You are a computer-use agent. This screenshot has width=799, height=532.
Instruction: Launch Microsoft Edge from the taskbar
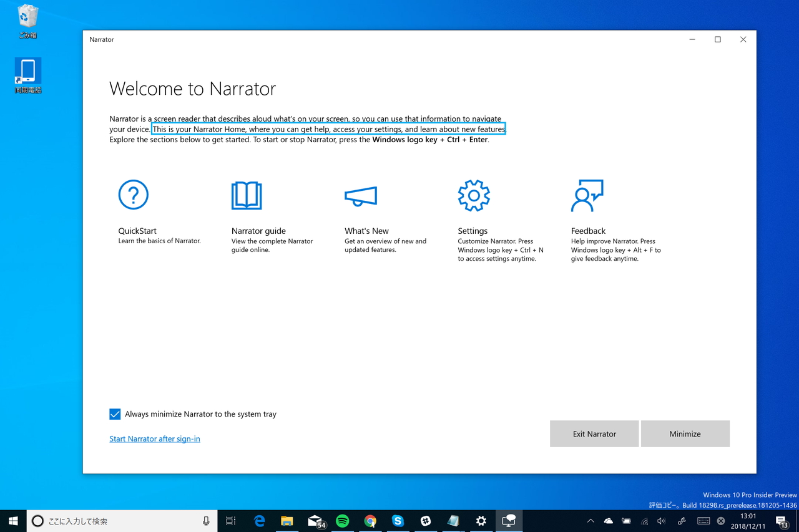[259, 521]
